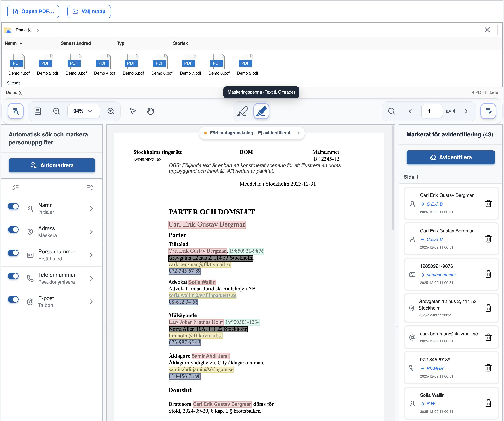Select the masking pen tool
Screen dimensions: 504x421
click(261, 111)
